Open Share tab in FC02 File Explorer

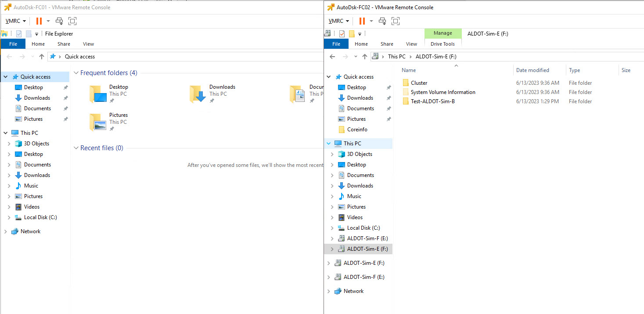click(x=387, y=44)
